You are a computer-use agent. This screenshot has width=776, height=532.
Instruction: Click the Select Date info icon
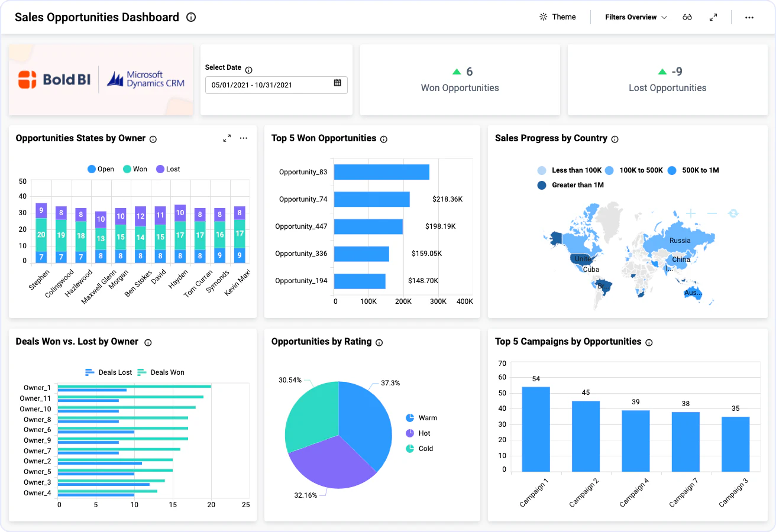point(248,70)
